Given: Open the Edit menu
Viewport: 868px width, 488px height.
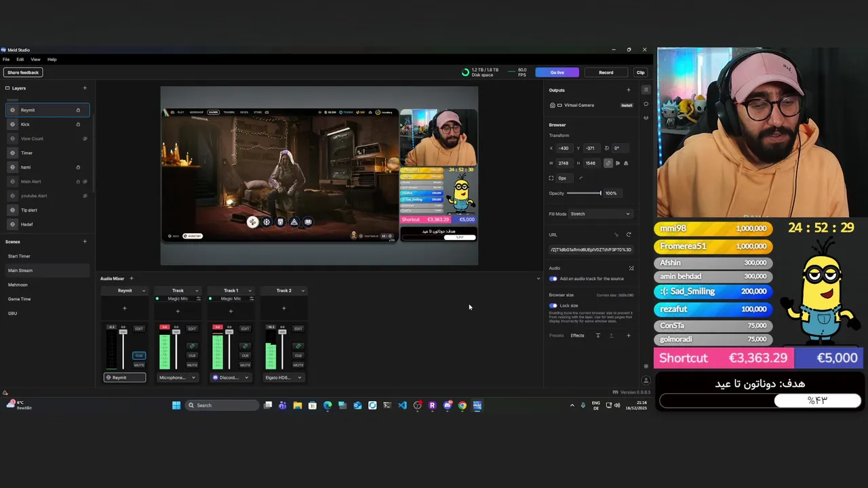Looking at the screenshot, I should pos(20,59).
